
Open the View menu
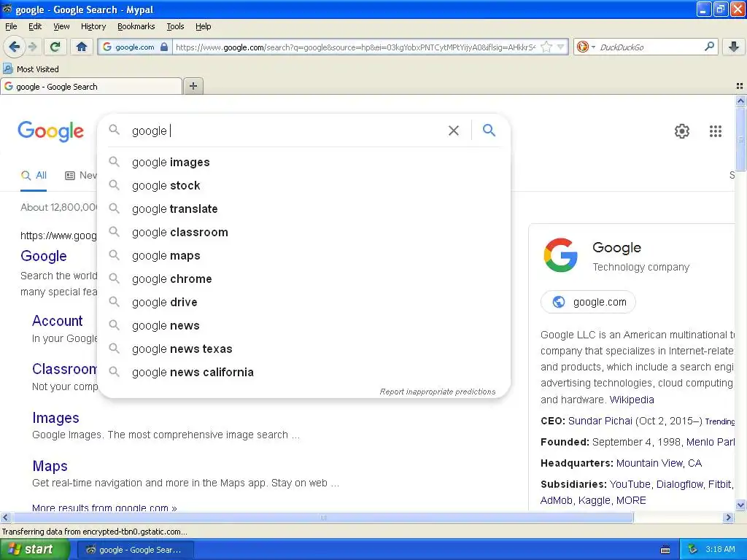[x=61, y=27]
